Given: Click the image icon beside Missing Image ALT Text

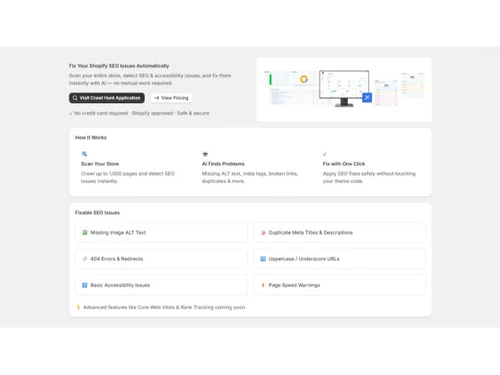Looking at the screenshot, I should (x=85, y=232).
